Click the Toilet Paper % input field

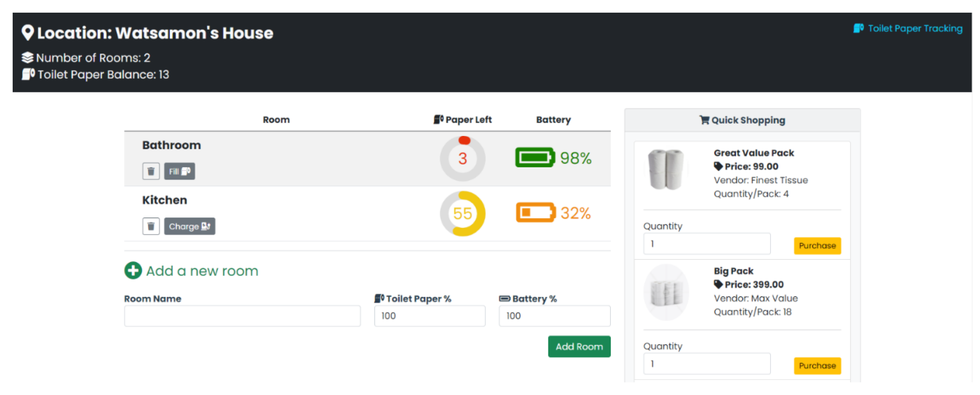tap(430, 316)
